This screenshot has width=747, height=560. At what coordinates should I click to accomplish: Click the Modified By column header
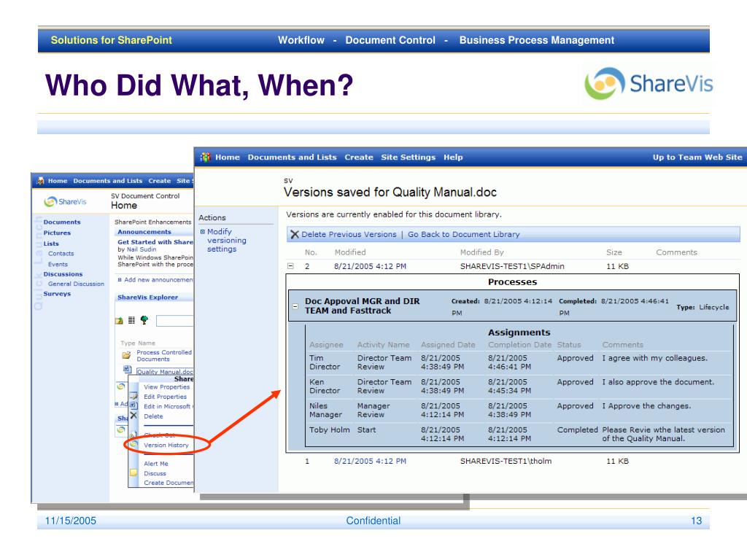481,252
